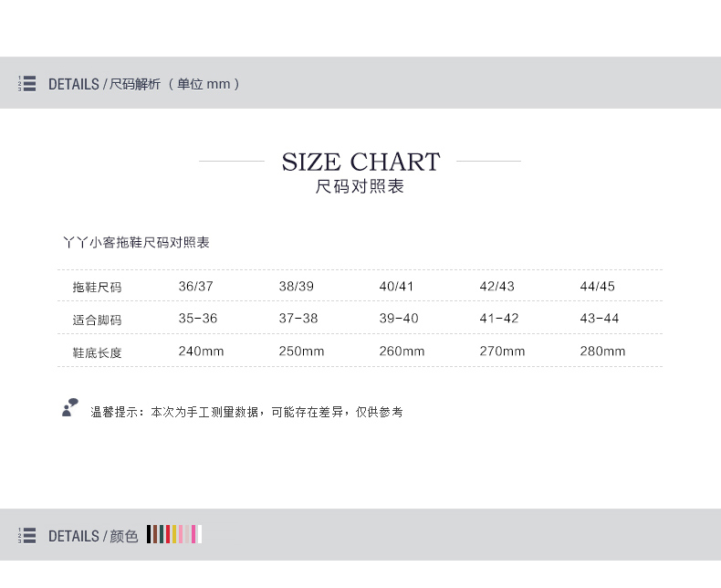
Task: Click the numbered list icon beside 尺码解析
Action: [x=26, y=84]
